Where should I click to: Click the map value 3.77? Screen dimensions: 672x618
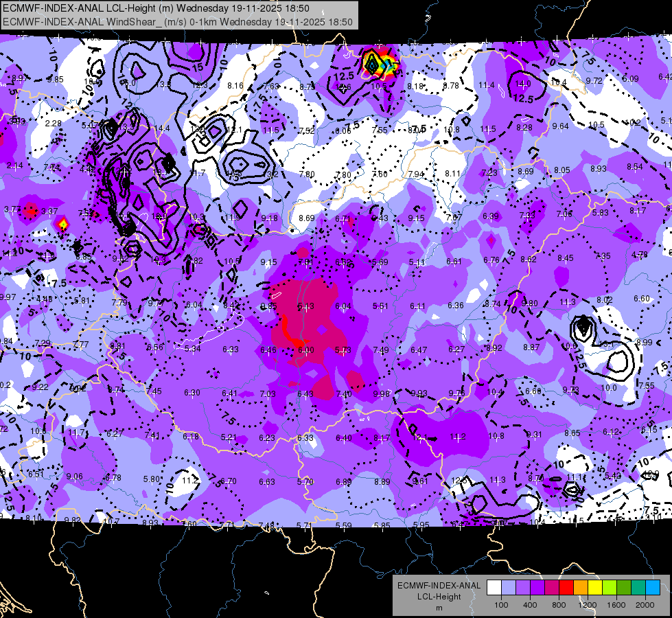(x=12, y=209)
